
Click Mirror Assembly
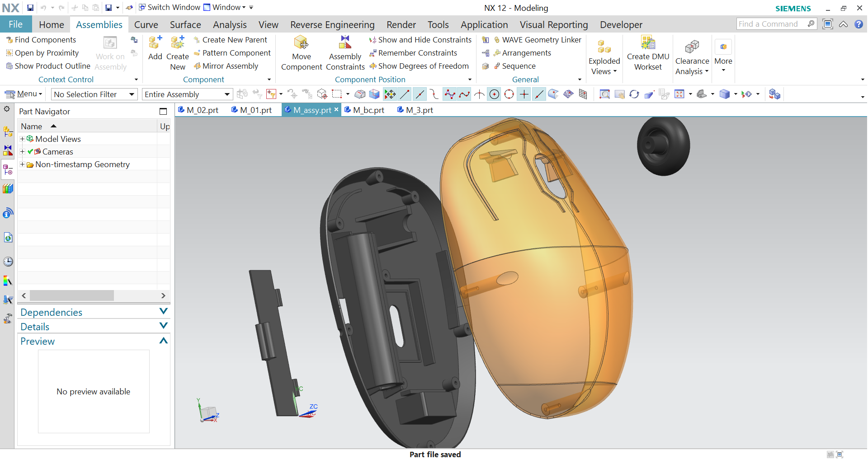point(226,66)
